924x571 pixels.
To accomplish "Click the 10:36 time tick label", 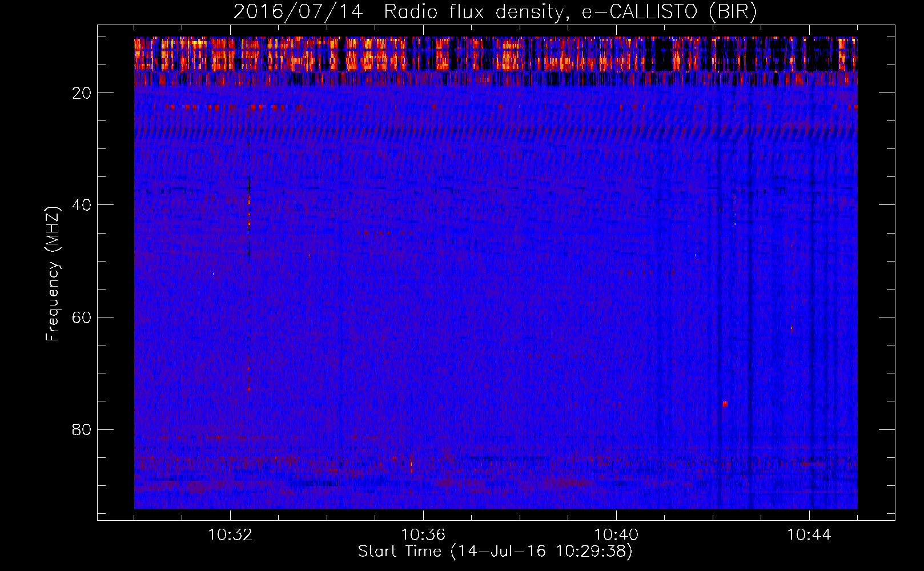I will coord(423,535).
